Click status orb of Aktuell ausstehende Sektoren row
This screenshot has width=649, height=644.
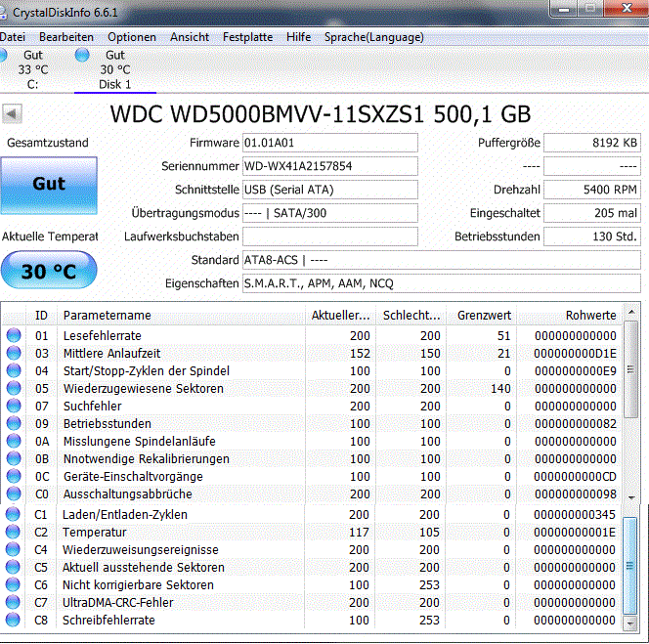click(x=13, y=567)
